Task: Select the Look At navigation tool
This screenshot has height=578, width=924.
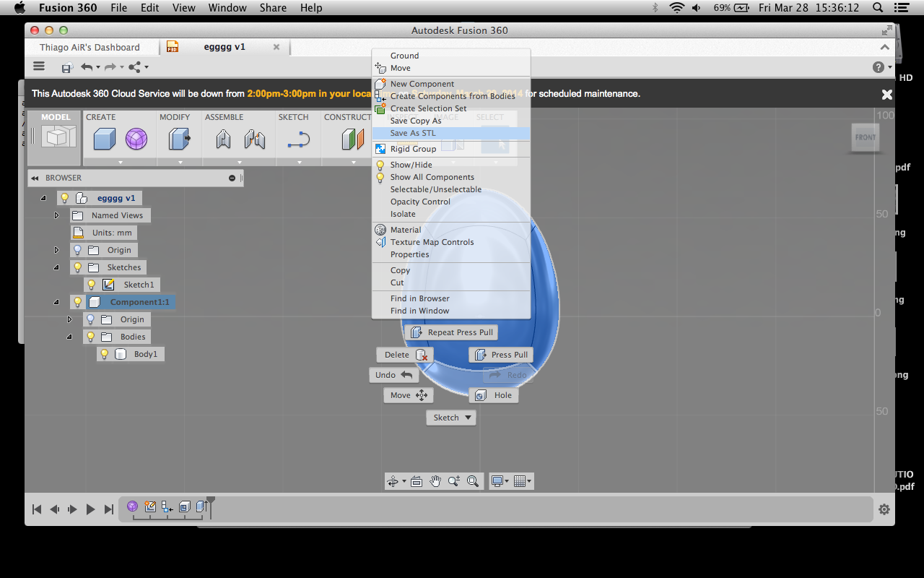Action: [x=417, y=481]
